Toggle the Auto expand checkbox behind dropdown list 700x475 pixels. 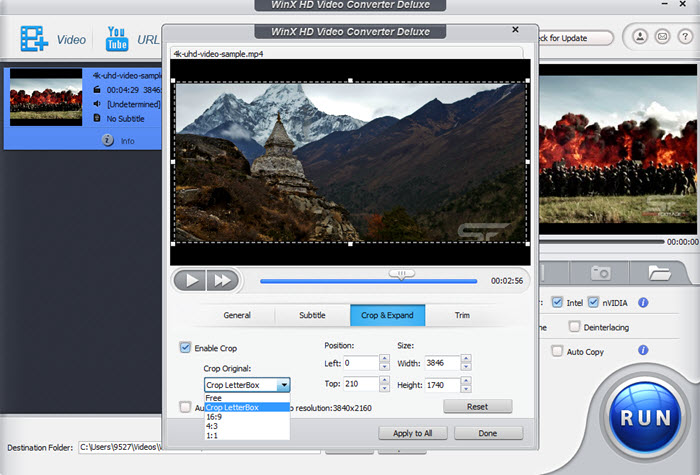tap(185, 407)
